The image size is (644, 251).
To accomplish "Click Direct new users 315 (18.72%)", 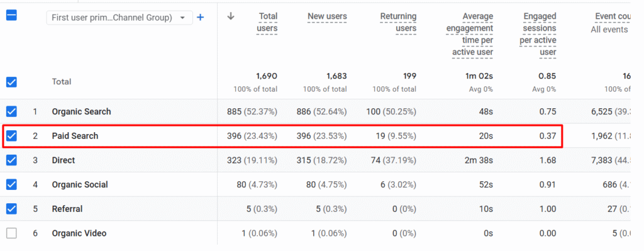I will [x=321, y=160].
